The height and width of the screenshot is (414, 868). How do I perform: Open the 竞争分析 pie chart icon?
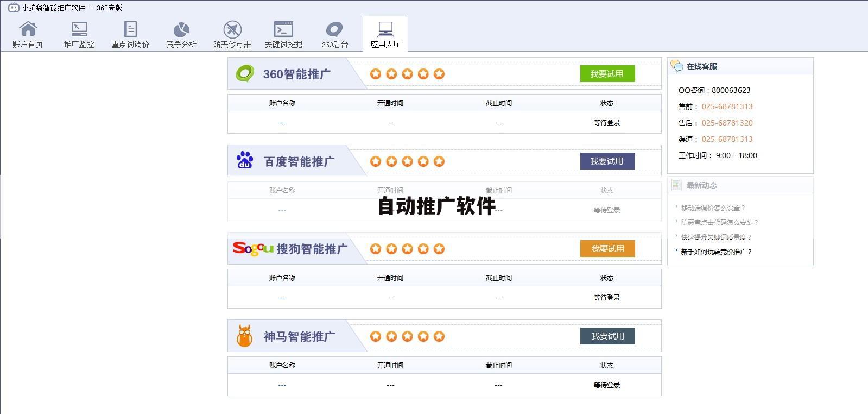tap(181, 29)
